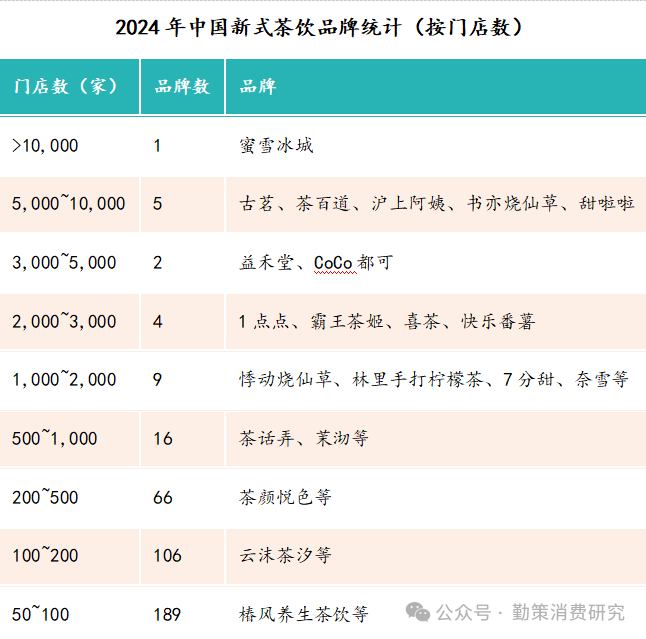Click the text 益禾堂、CoCo都可
646x639 pixels.
tap(316, 262)
